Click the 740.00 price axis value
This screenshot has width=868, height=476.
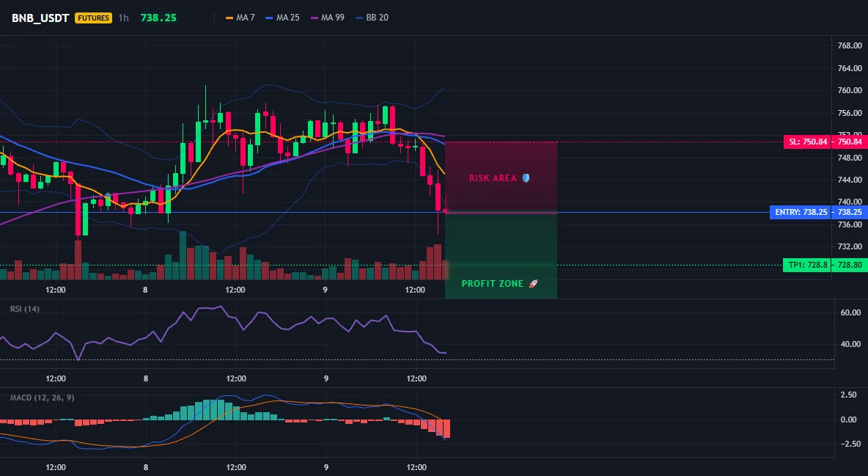click(850, 202)
